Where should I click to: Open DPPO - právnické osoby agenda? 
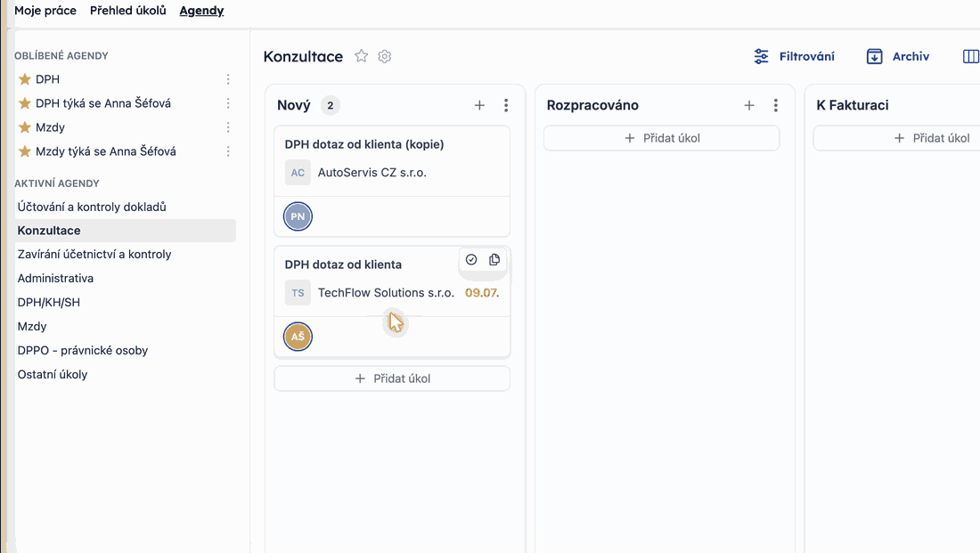tap(83, 351)
